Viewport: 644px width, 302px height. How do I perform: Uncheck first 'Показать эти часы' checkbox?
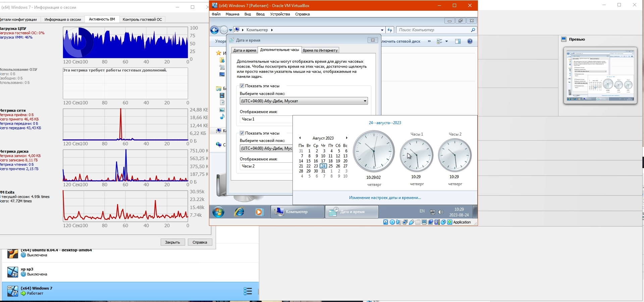pos(242,86)
